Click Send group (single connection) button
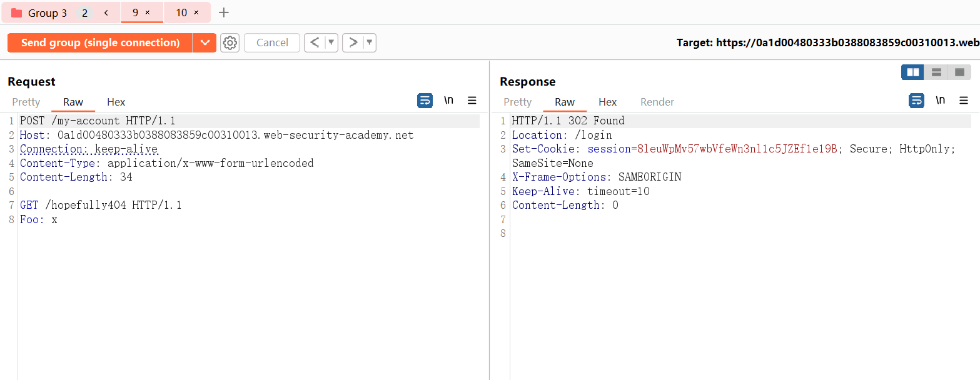 click(x=100, y=42)
